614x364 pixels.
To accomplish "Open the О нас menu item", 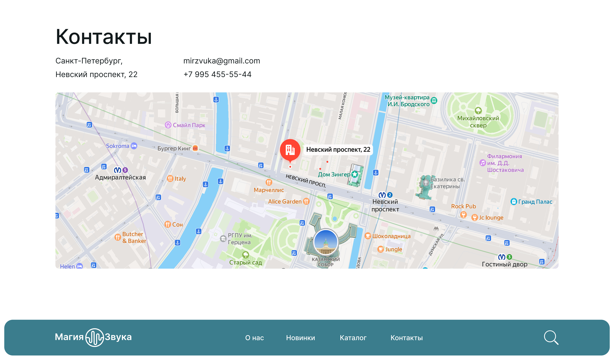I will (254, 338).
